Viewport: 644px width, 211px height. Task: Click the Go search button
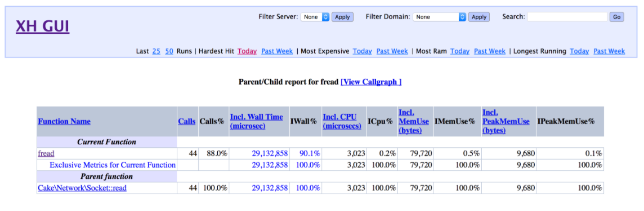click(x=616, y=17)
